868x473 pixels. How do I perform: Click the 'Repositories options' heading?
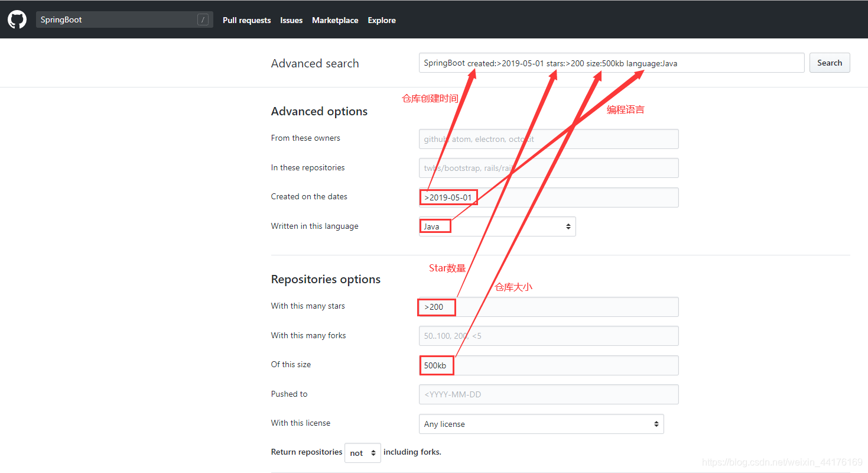point(326,279)
